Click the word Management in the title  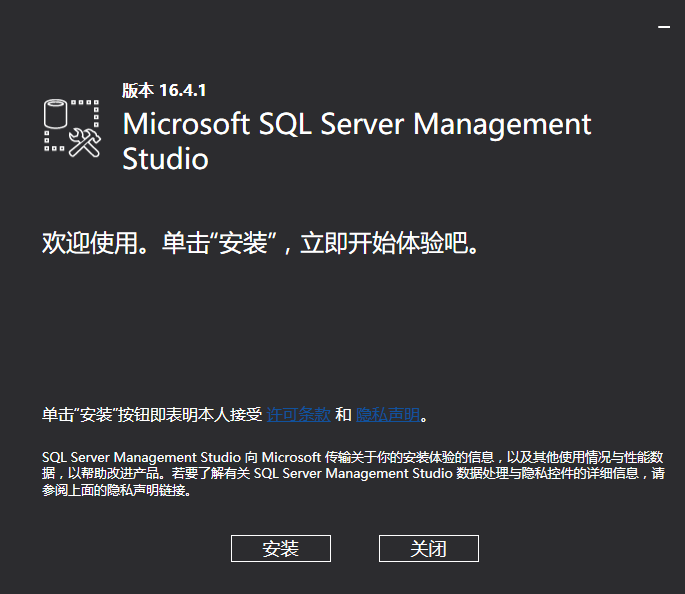pos(502,125)
